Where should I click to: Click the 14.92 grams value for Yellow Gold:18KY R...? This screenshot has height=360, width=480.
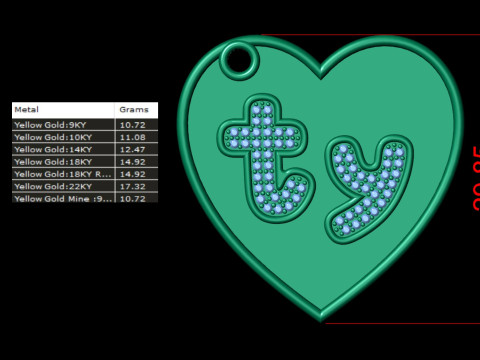133,174
